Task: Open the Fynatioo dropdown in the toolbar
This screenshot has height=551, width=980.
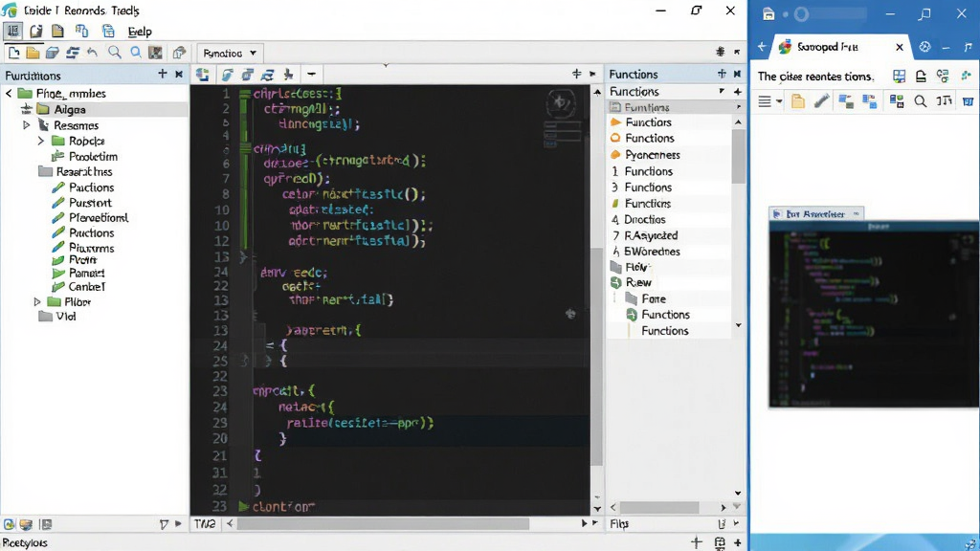Action: (230, 54)
